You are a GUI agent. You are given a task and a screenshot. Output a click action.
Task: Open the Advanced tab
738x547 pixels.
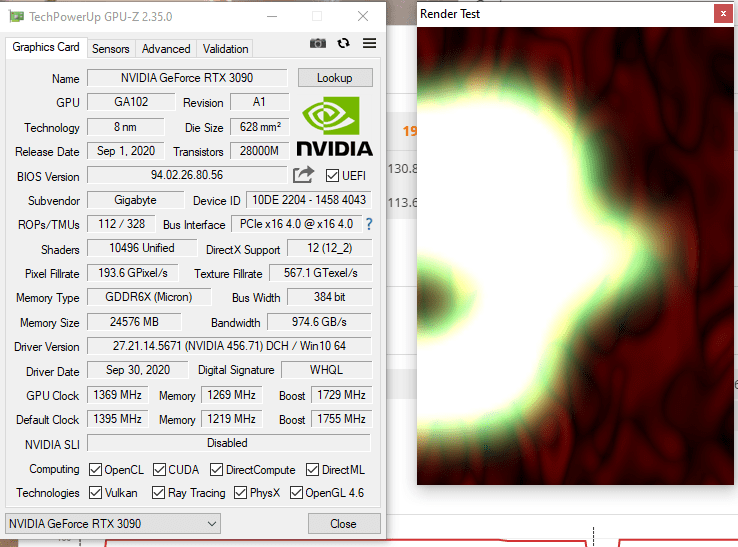[x=166, y=48]
